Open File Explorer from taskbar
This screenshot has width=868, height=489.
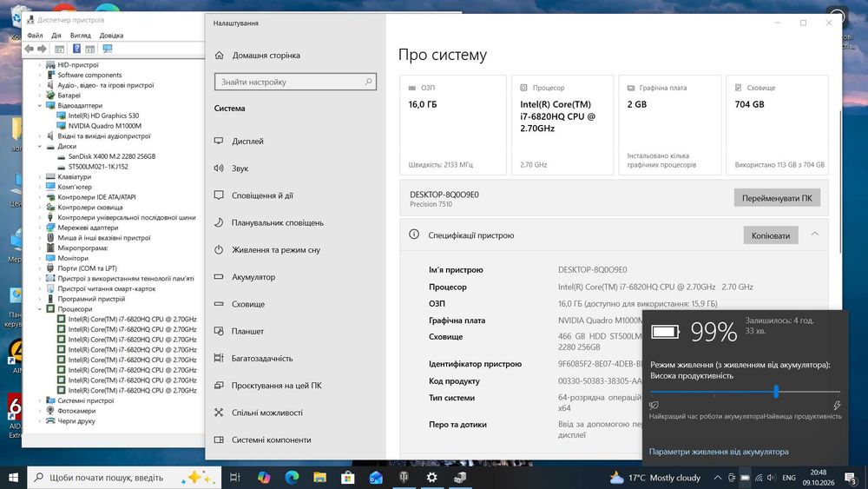[x=320, y=478]
